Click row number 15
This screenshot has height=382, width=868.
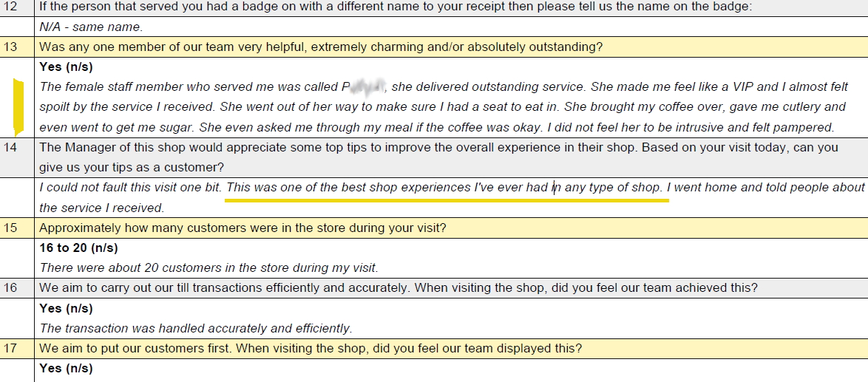click(10, 228)
